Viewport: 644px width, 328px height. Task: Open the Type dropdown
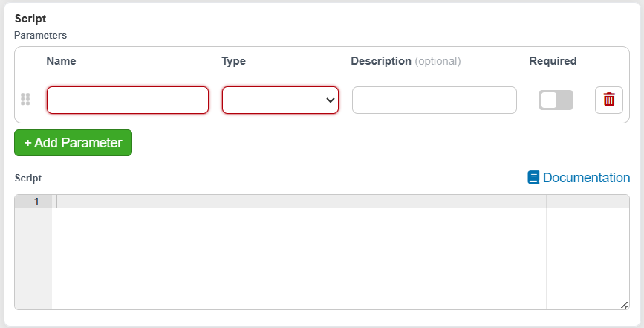(280, 100)
